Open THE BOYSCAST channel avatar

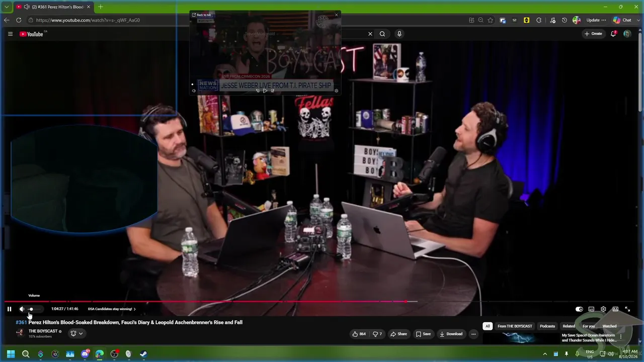point(20,333)
